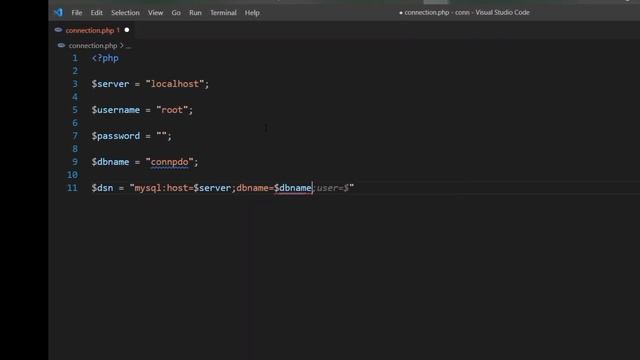Open the Go menu

click(176, 13)
